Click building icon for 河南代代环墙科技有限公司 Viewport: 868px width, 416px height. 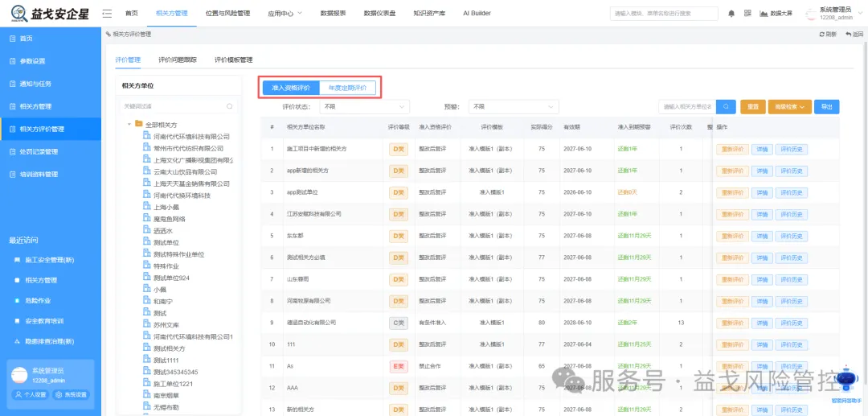(147, 136)
